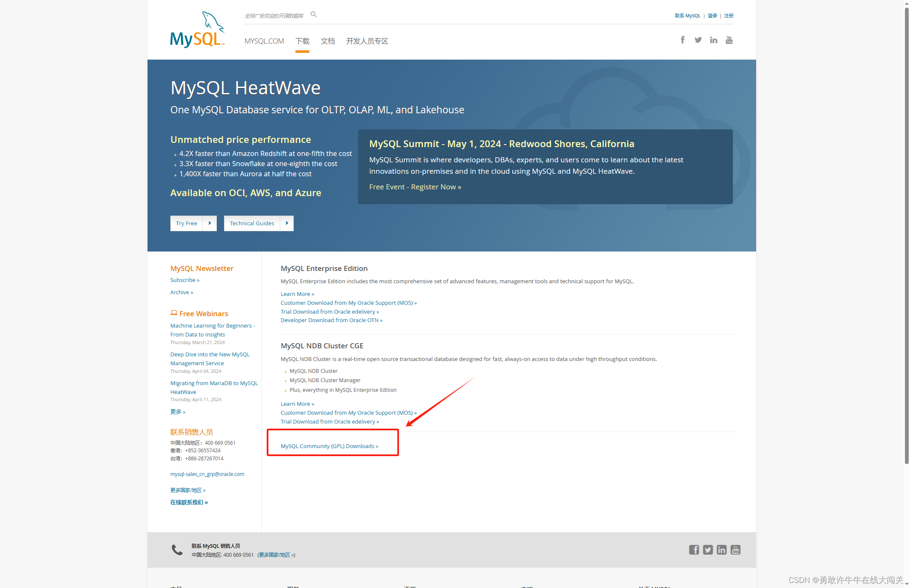Open the 文档 nav item
This screenshot has height=588, width=910.
click(328, 41)
